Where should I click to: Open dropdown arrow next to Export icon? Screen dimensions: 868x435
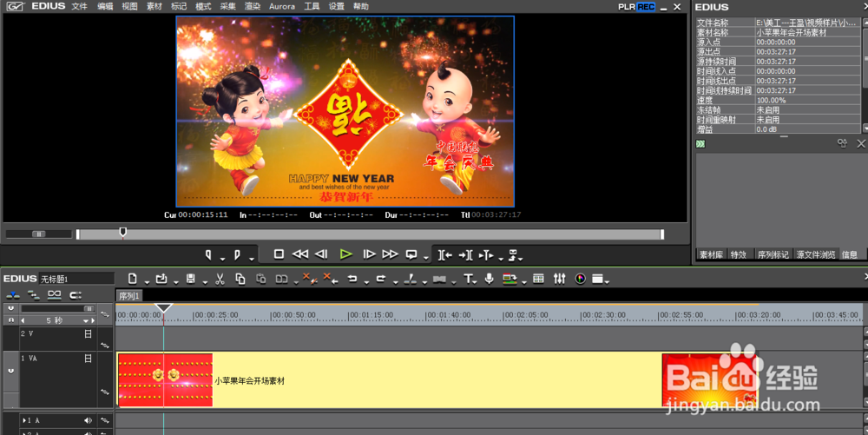(x=523, y=282)
